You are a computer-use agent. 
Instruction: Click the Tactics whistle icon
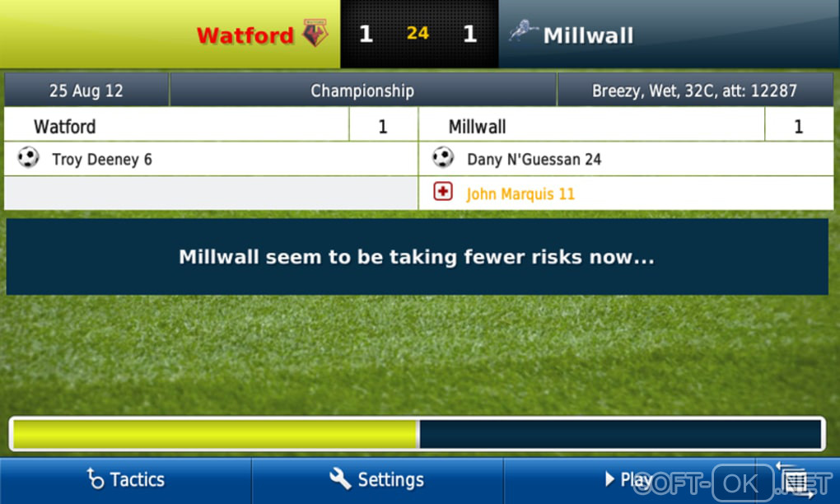pos(95,478)
